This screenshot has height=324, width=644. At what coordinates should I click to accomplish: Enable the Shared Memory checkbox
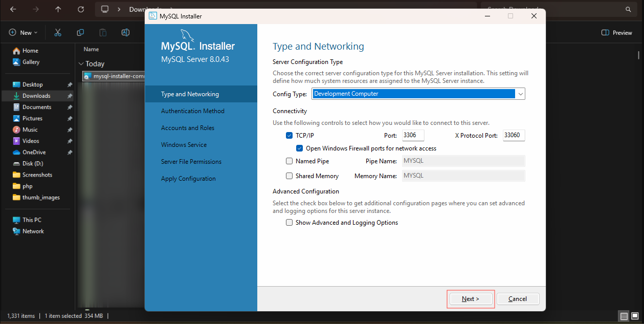[x=289, y=176]
